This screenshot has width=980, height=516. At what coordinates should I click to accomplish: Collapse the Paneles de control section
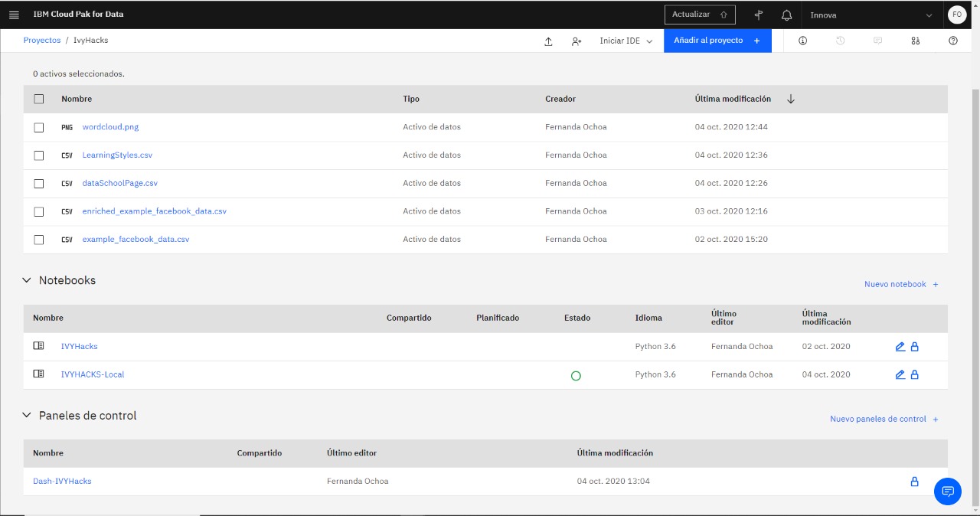(x=28, y=416)
